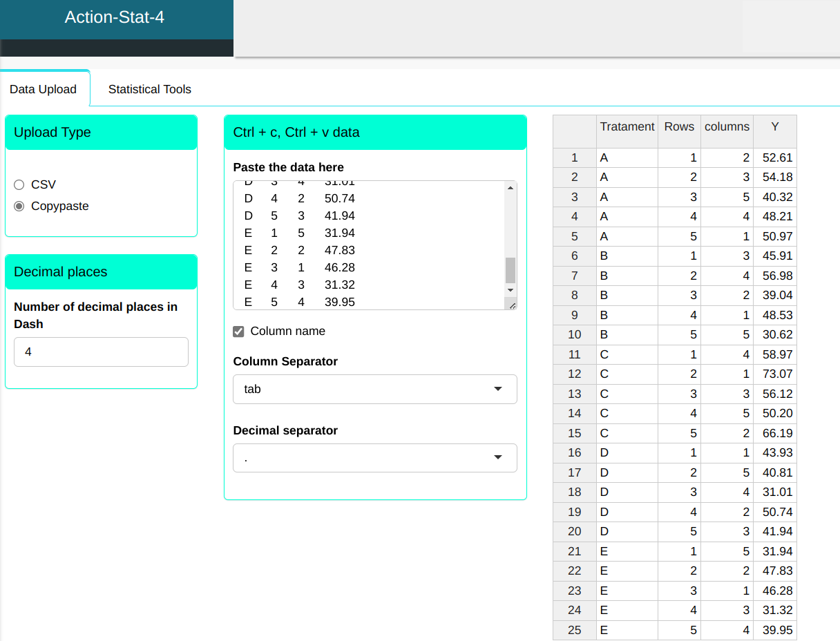Image resolution: width=840 pixels, height=641 pixels.
Task: Select table cell with value 54.18
Action: pyautogui.click(x=775, y=178)
